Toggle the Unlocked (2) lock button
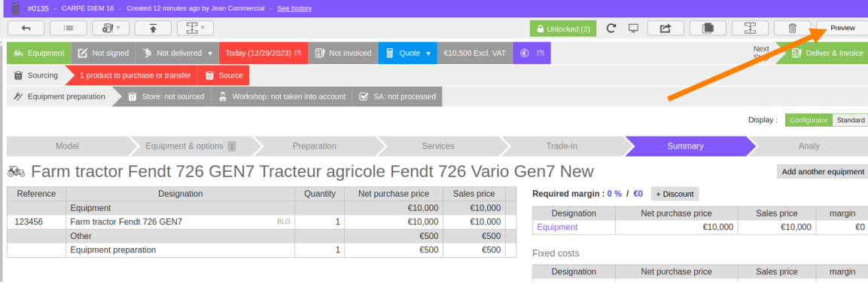This screenshot has width=868, height=288. (563, 29)
